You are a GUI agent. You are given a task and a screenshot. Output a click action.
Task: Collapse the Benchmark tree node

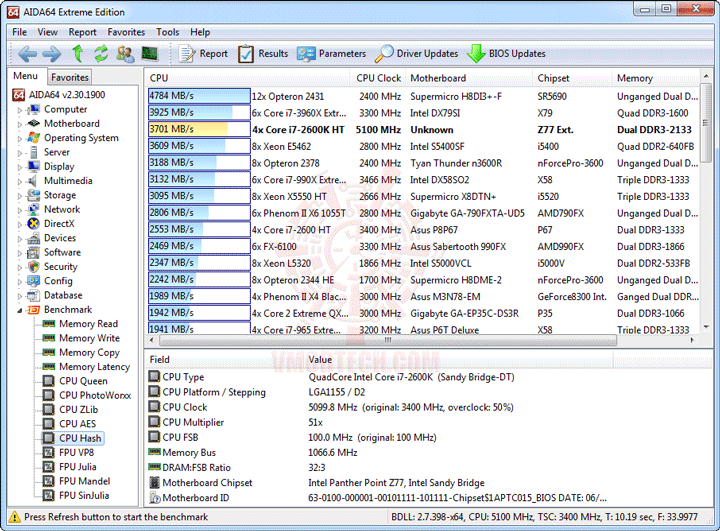pyautogui.click(x=20, y=311)
